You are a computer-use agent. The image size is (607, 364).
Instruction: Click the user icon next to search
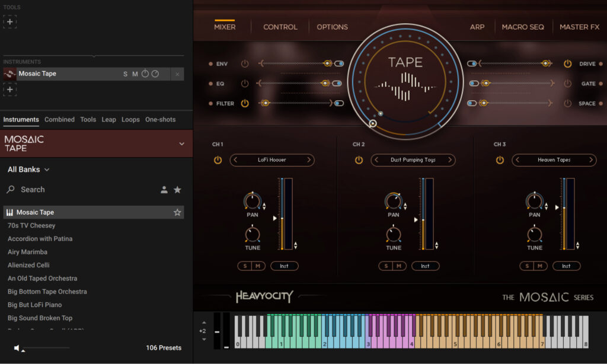164,189
